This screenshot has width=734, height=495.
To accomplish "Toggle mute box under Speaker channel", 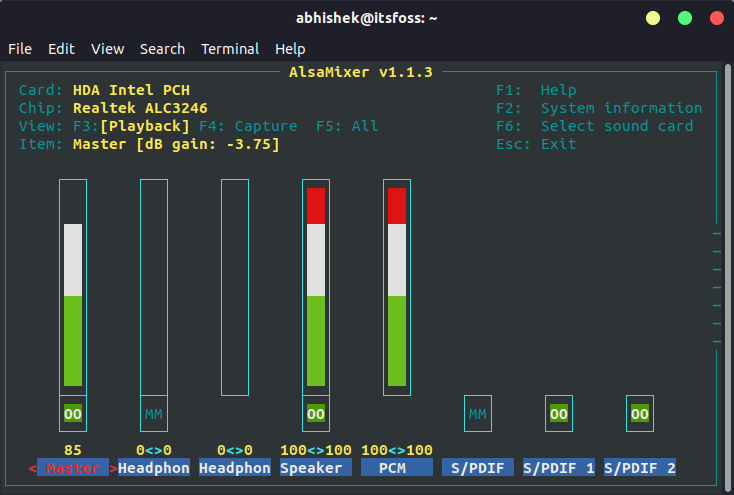I will click(x=316, y=414).
